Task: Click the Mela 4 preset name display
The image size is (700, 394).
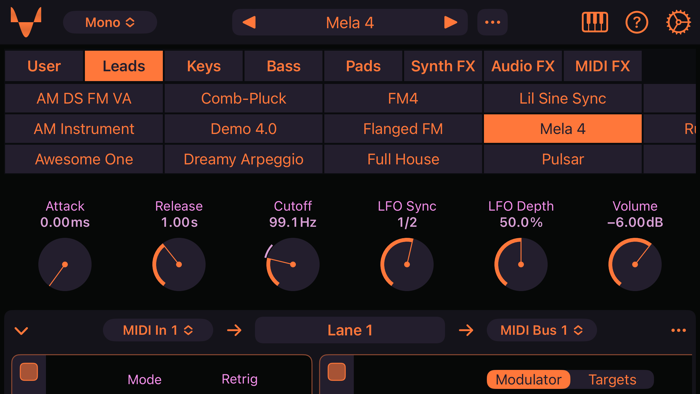Action: [350, 22]
